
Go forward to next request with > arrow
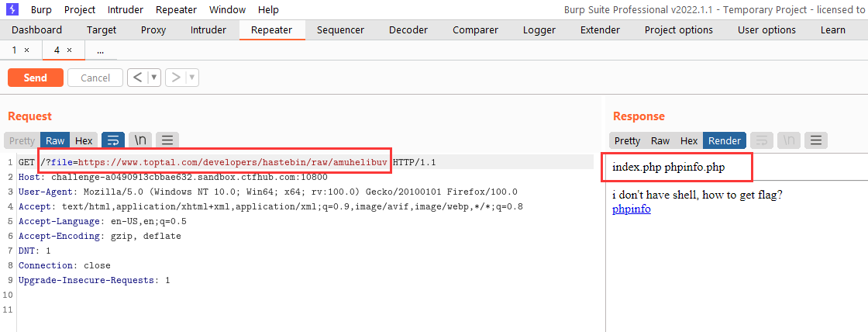[x=175, y=78]
